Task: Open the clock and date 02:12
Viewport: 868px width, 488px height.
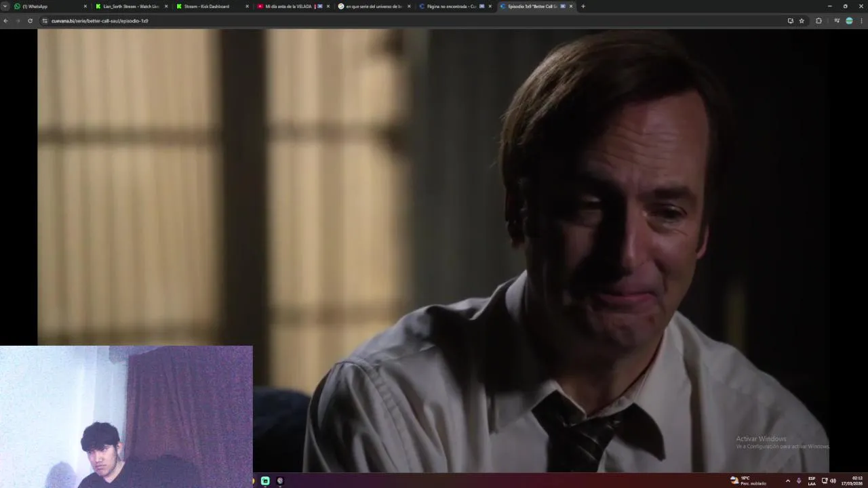Action: [x=852, y=481]
